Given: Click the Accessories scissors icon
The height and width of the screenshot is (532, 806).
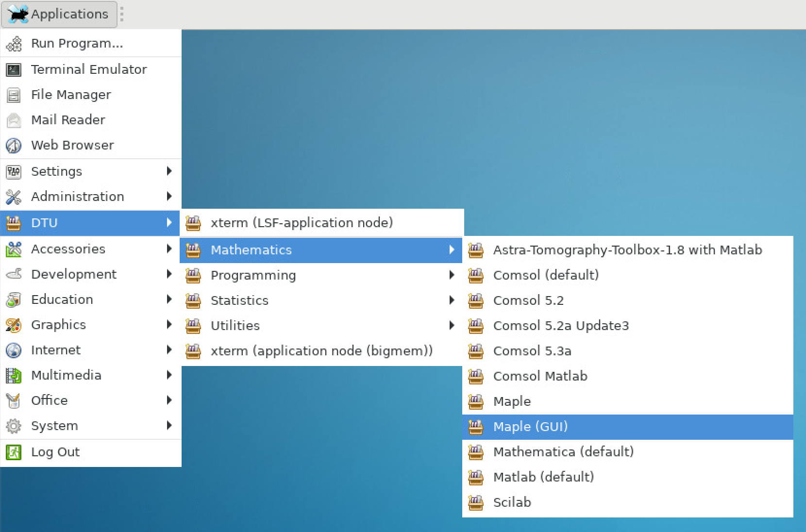Looking at the screenshot, I should 14,249.
